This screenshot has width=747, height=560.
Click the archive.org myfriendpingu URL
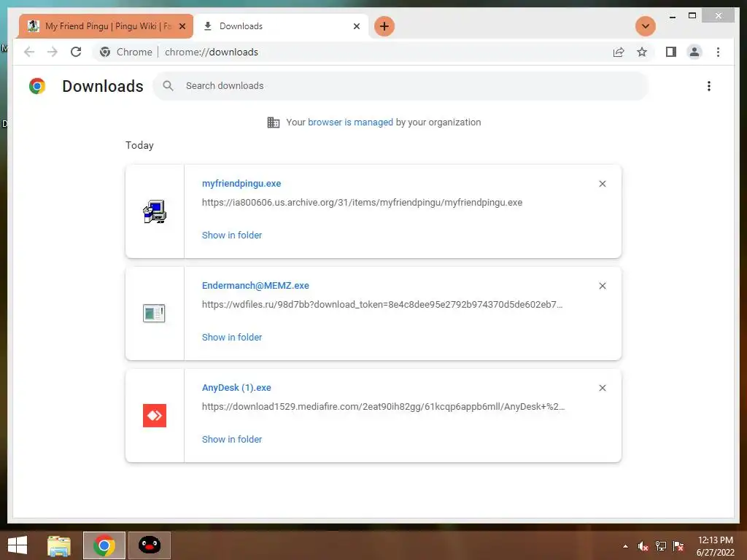click(x=362, y=203)
